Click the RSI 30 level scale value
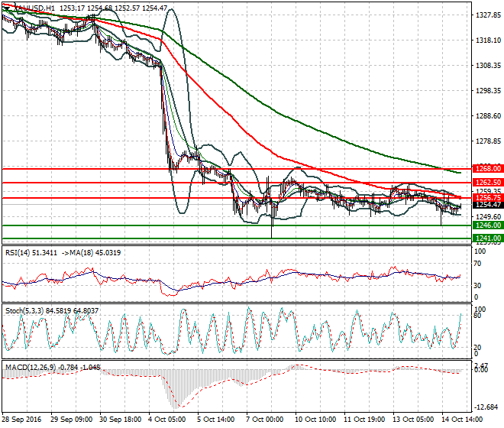504x428 pixels. [477, 285]
